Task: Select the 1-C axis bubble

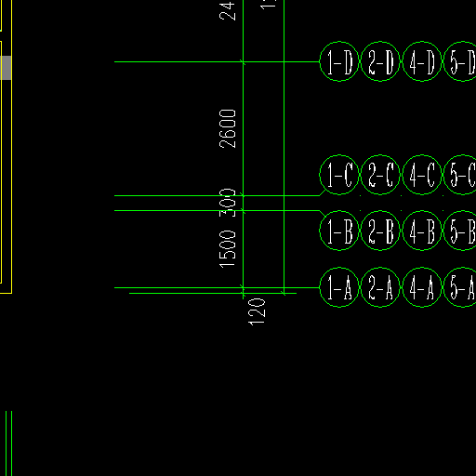Action: pyautogui.click(x=339, y=175)
